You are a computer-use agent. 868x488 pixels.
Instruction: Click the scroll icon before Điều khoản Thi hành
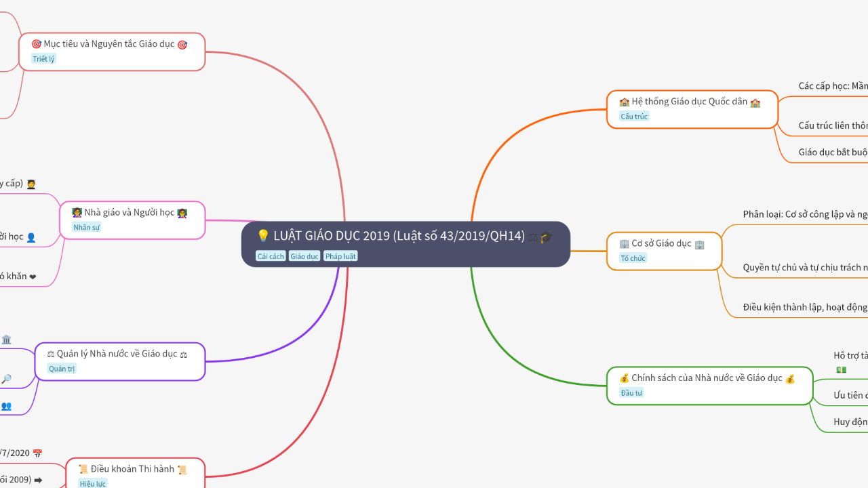83,469
